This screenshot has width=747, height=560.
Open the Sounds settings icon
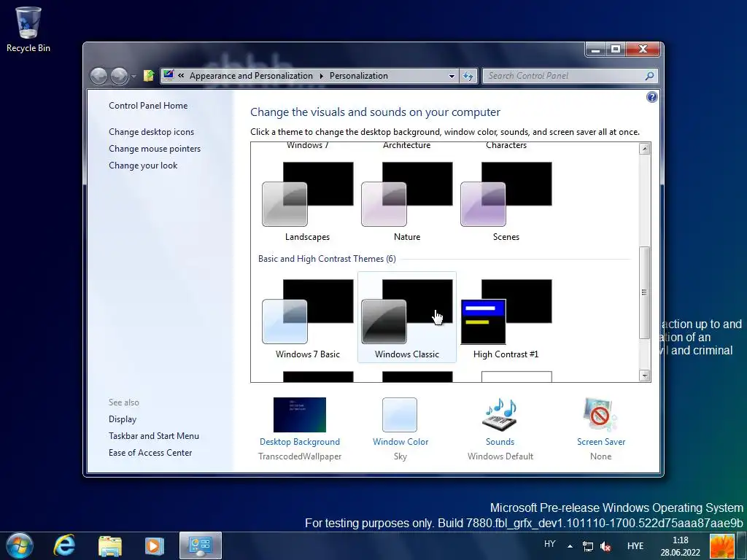pyautogui.click(x=500, y=415)
